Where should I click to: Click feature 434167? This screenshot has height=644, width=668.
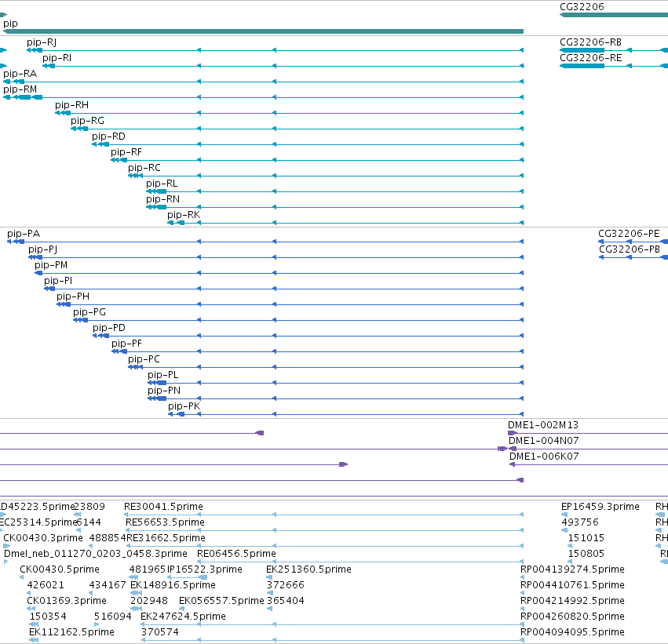coord(108,585)
